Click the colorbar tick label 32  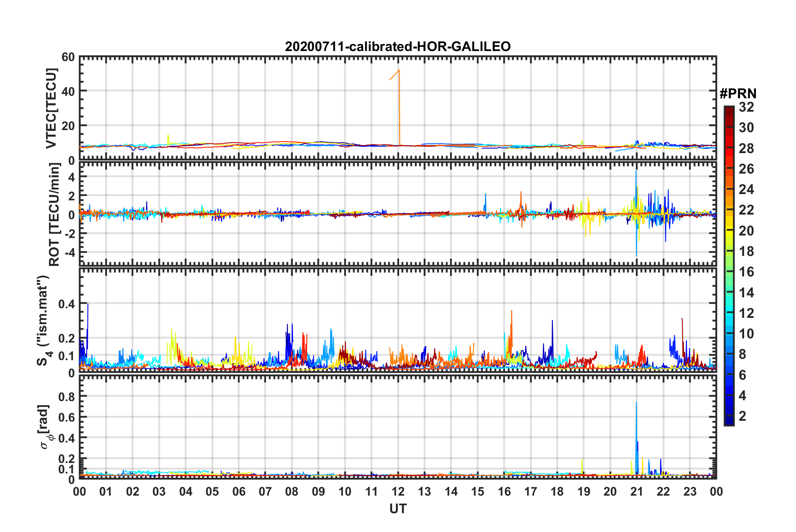(746, 107)
